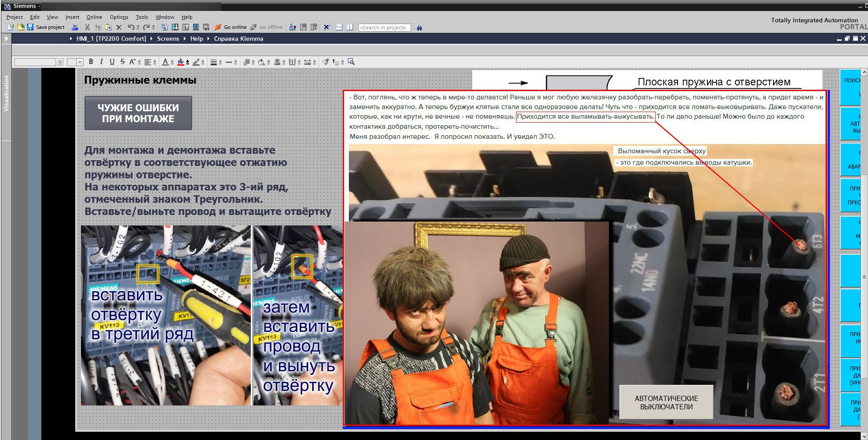Expand the left project tree panel arrow

click(6, 39)
